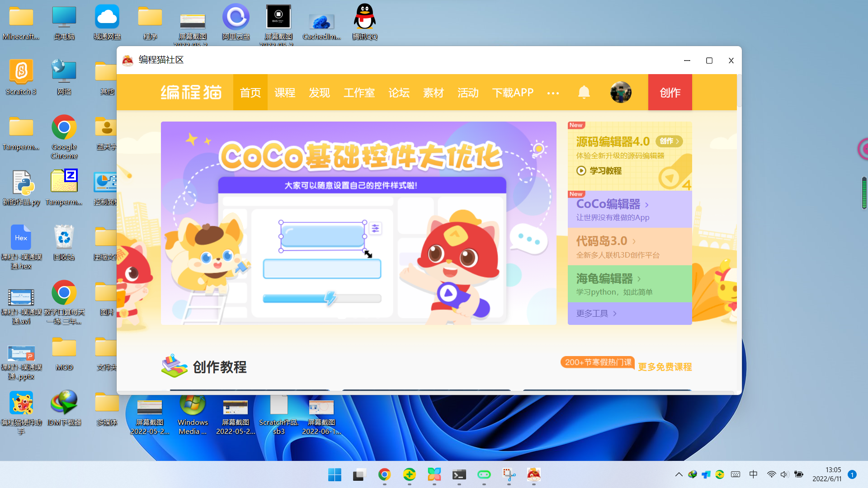
Task: Select the 课程1-噗通噗通.hex file icon
Action: (x=21, y=248)
